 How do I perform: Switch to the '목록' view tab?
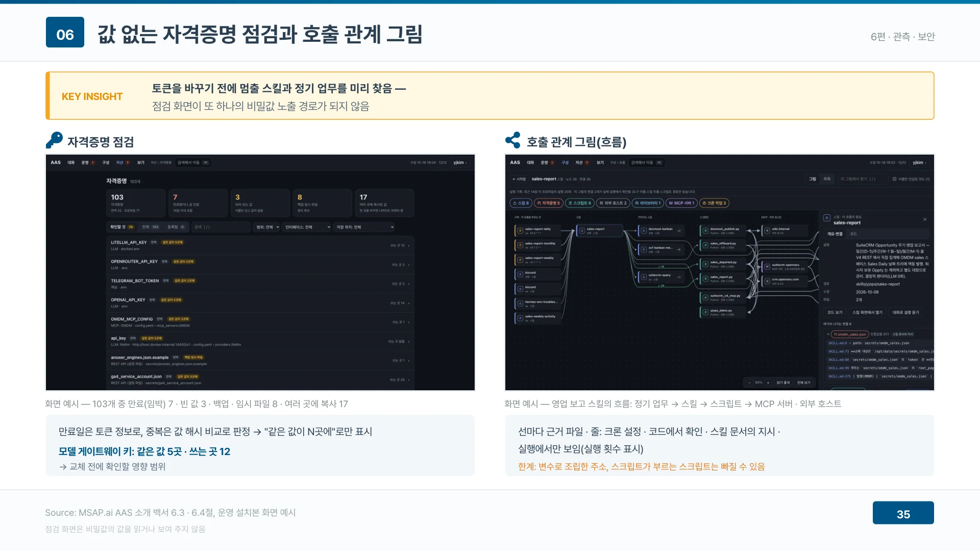point(827,179)
